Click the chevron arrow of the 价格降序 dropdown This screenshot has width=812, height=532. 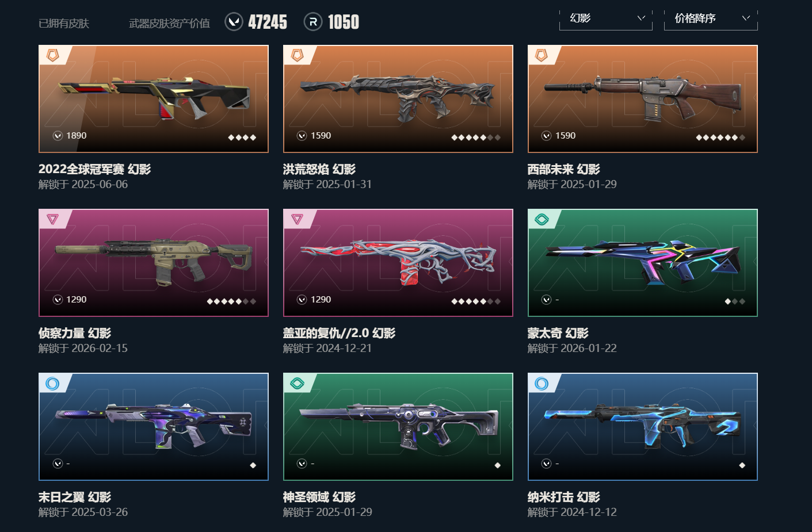[746, 18]
